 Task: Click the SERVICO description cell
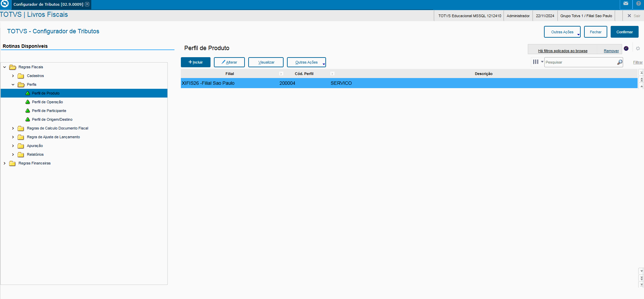click(341, 83)
